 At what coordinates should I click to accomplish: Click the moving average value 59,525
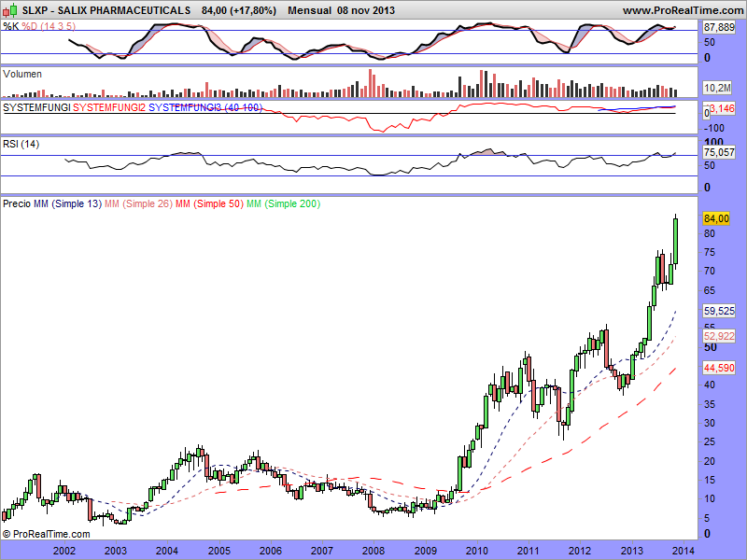[x=719, y=311]
